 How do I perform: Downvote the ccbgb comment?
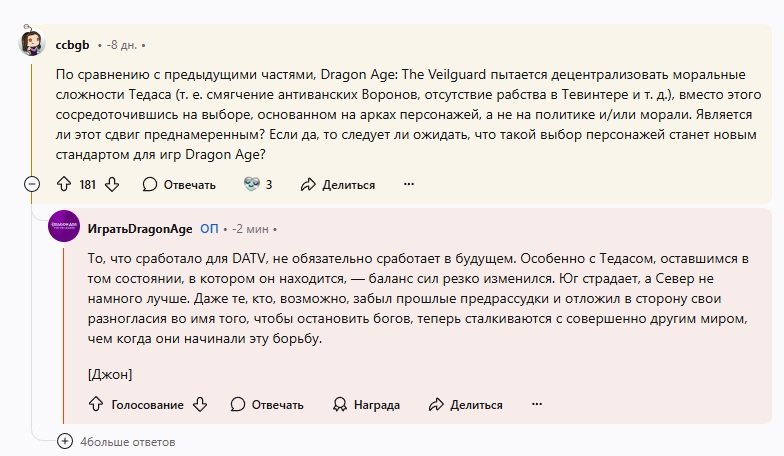tap(112, 184)
